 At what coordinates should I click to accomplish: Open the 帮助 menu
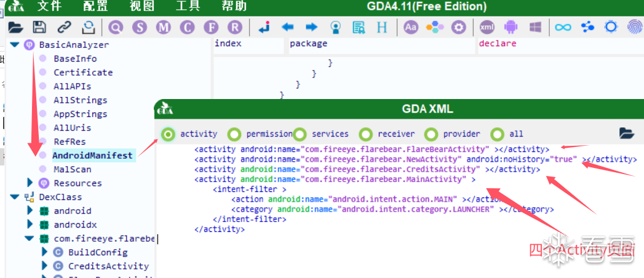[x=234, y=6]
